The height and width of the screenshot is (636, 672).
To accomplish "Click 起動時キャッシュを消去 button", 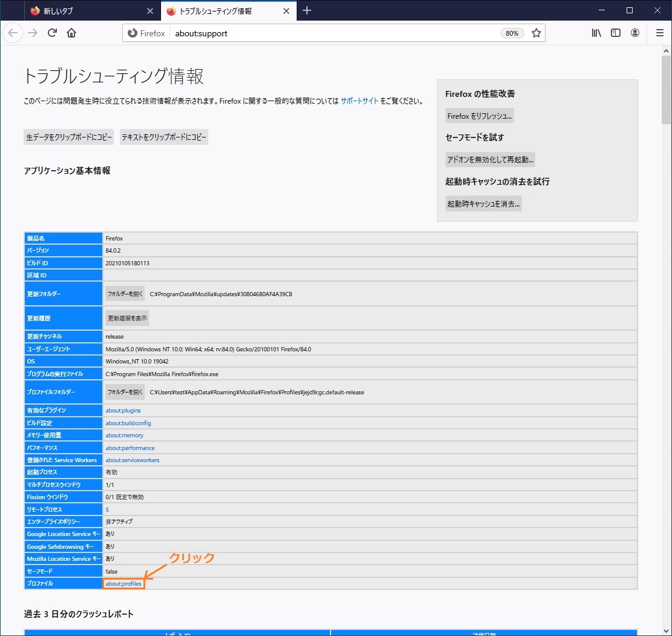I will click(483, 204).
